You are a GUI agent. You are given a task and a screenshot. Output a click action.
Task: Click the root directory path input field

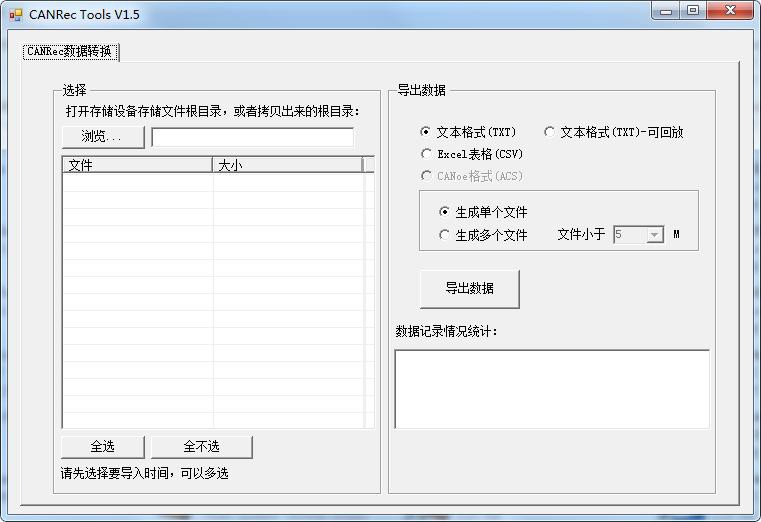tap(252, 137)
